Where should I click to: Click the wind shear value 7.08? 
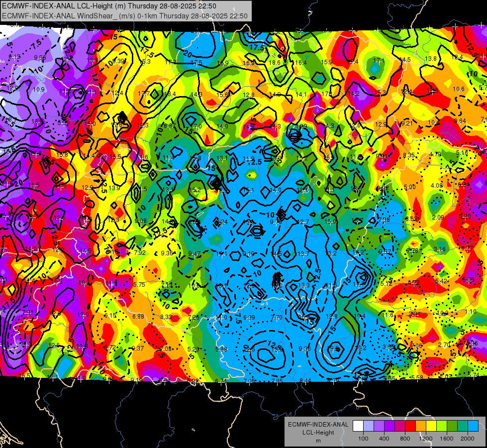166,348
